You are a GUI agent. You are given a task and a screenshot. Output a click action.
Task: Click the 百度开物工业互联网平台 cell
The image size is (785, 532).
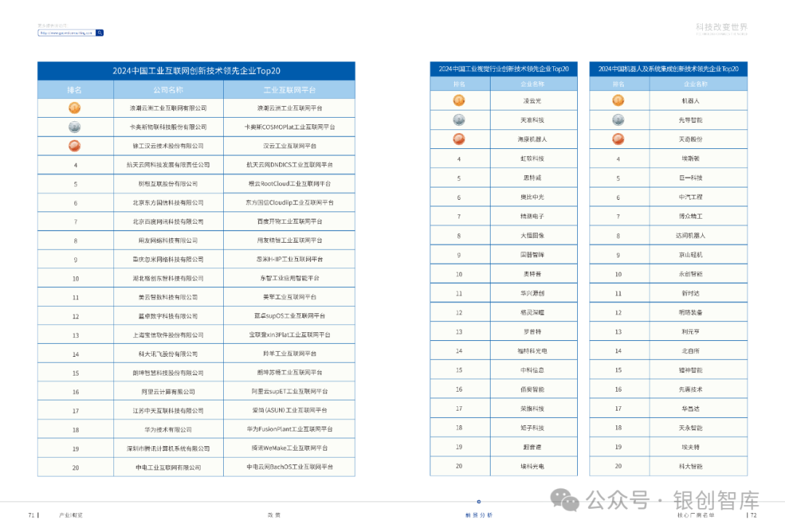click(x=289, y=221)
